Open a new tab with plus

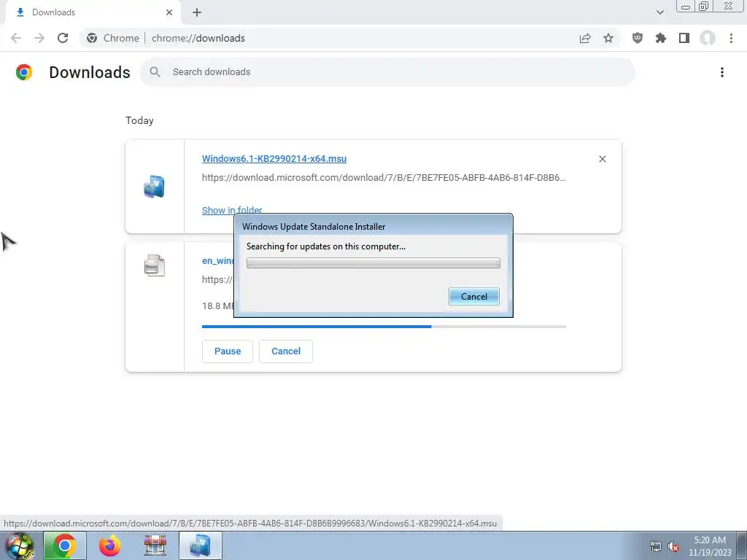(x=197, y=12)
